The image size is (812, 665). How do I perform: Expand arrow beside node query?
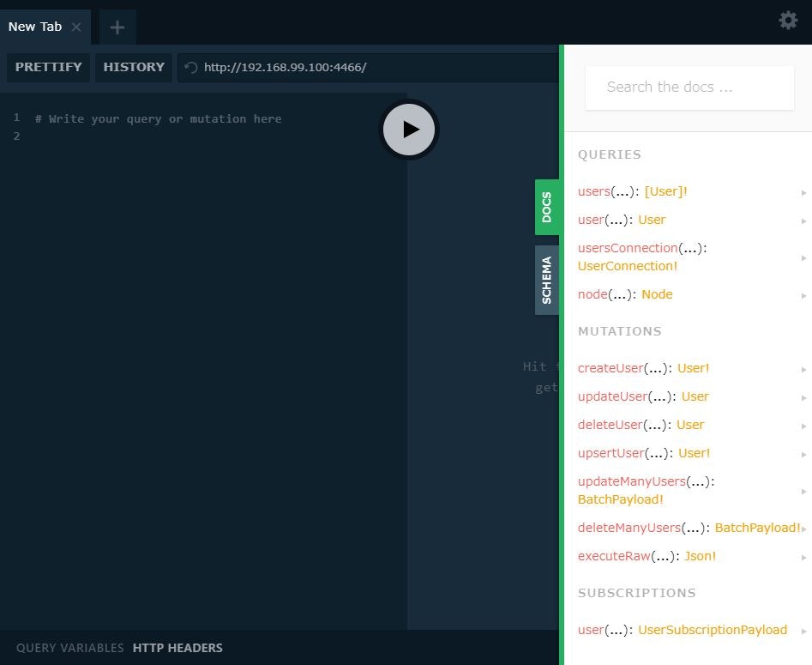point(803,296)
